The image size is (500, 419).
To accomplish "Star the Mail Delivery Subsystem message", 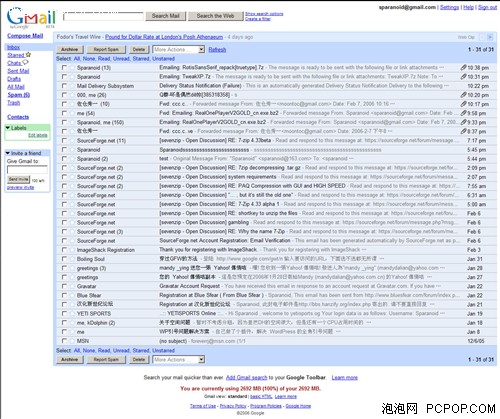I will [73, 86].
